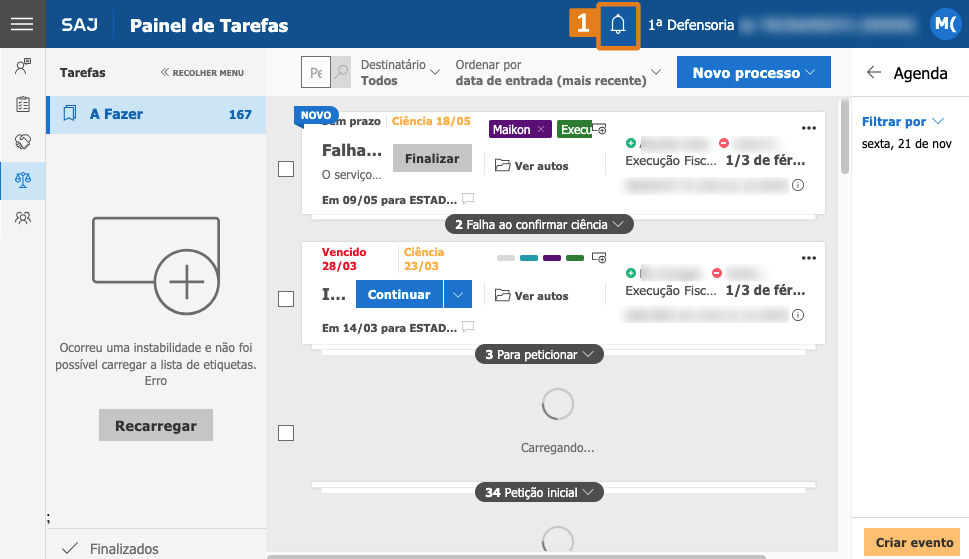
Task: Click info icon on Falha card
Action: pyautogui.click(x=798, y=185)
